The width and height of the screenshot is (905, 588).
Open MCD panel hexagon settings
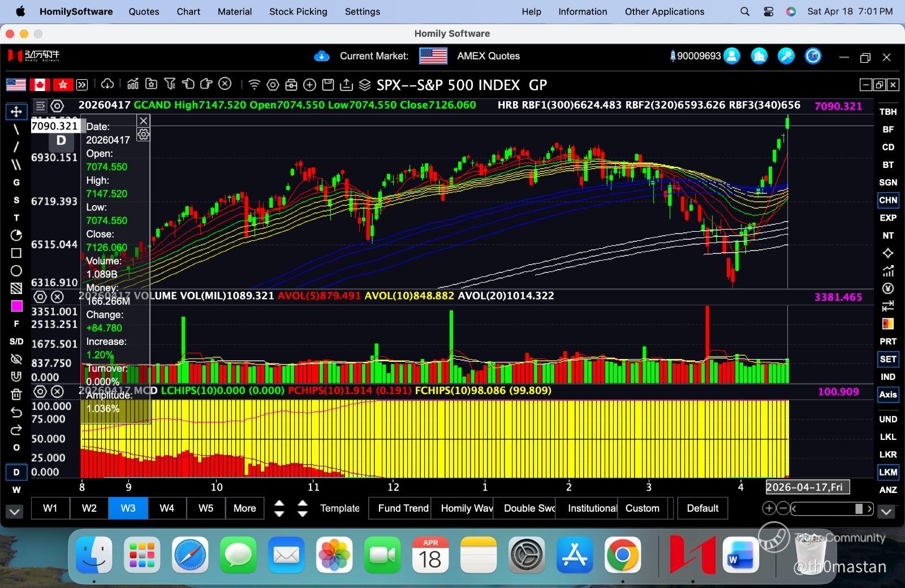point(40,391)
